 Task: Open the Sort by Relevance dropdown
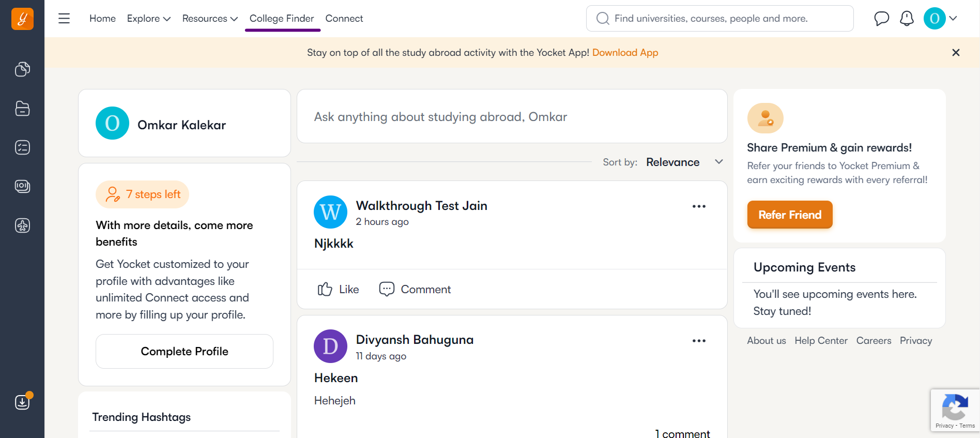tap(684, 162)
